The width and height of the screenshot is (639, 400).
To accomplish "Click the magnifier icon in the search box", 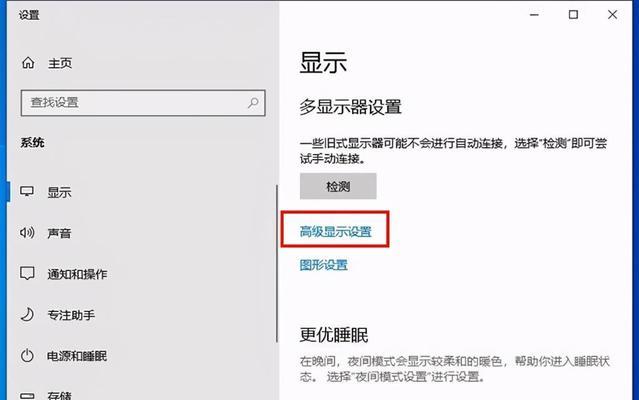I will pos(253,103).
